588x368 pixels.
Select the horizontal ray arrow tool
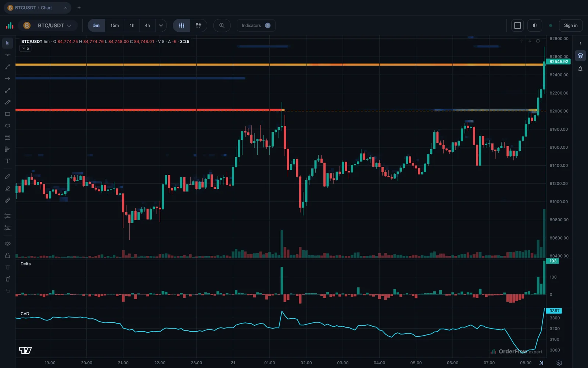tap(7, 78)
